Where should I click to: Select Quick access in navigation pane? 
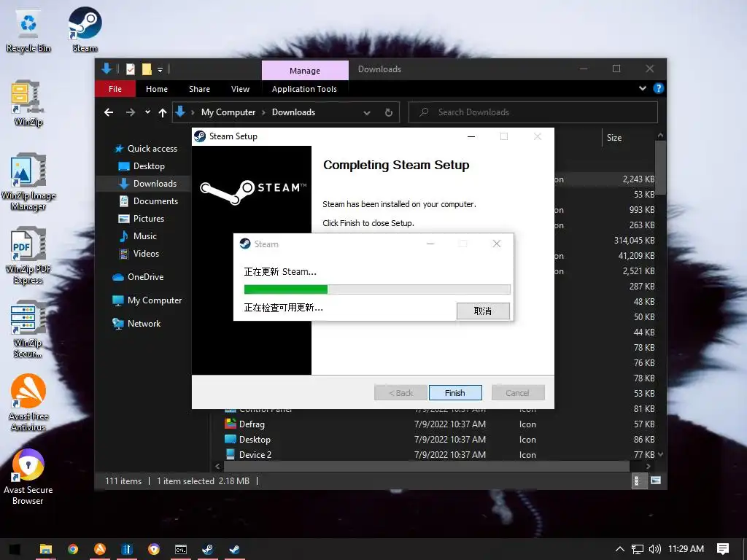[x=146, y=149]
